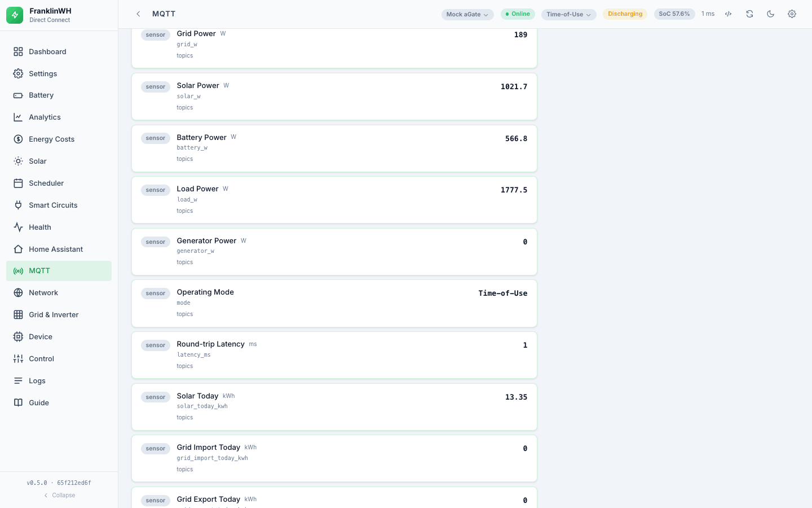Click the Grid & Inverter table icon
812x508 pixels.
[x=18, y=315]
